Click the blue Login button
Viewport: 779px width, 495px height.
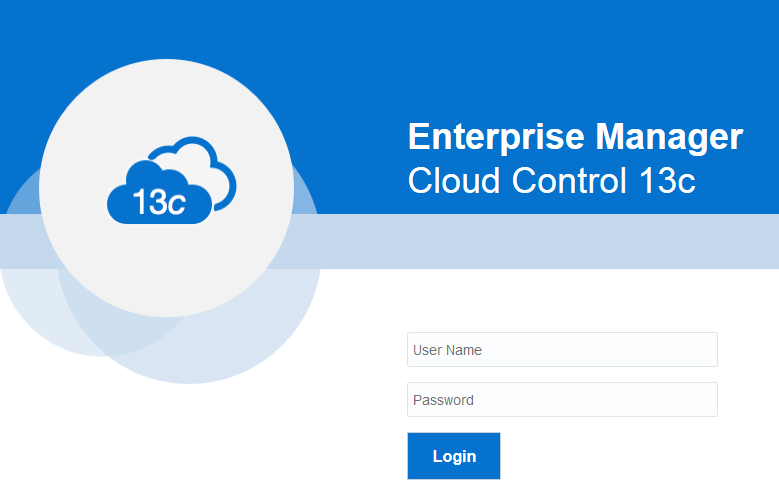click(x=454, y=456)
